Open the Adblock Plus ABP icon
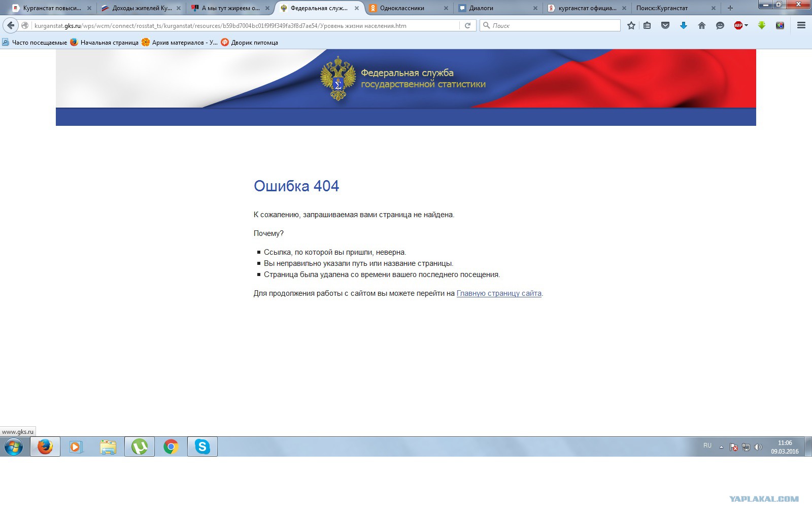This screenshot has height=514, width=812. (x=738, y=25)
